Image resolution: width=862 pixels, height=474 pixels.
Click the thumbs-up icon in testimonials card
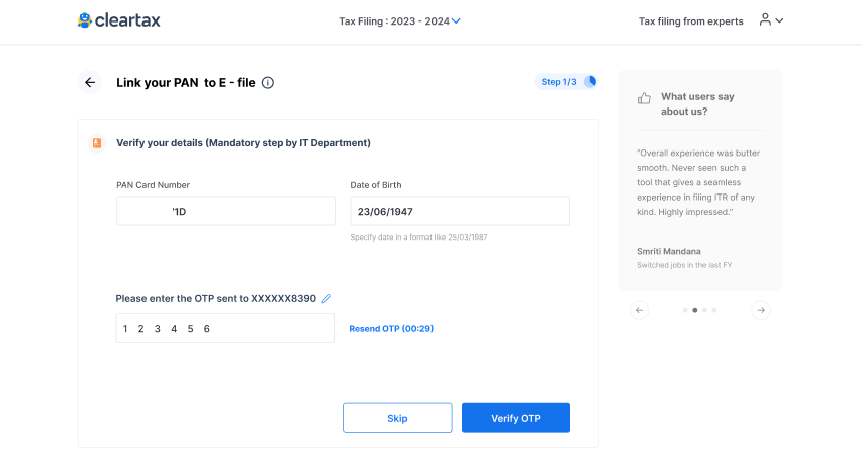coord(644,98)
